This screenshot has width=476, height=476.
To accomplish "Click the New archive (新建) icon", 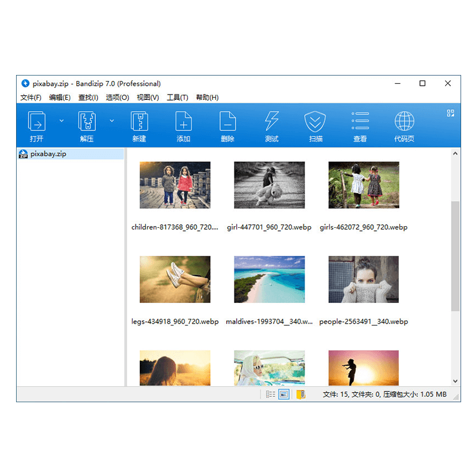I will 139,122.
